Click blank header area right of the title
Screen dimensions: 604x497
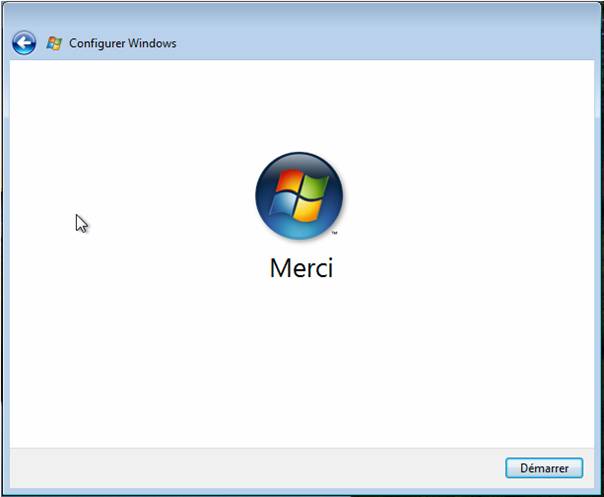click(400, 44)
